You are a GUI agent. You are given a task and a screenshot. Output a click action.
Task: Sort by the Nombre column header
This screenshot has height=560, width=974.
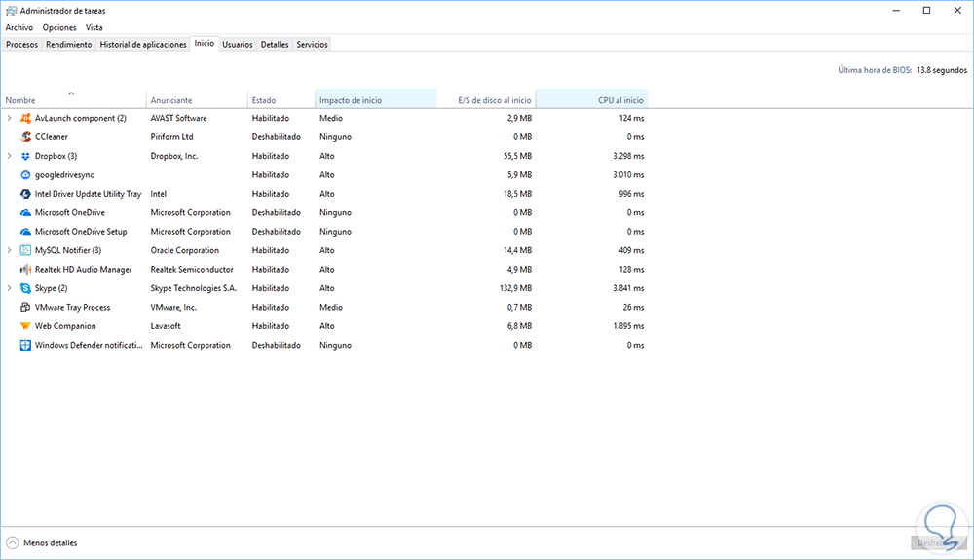pos(73,99)
